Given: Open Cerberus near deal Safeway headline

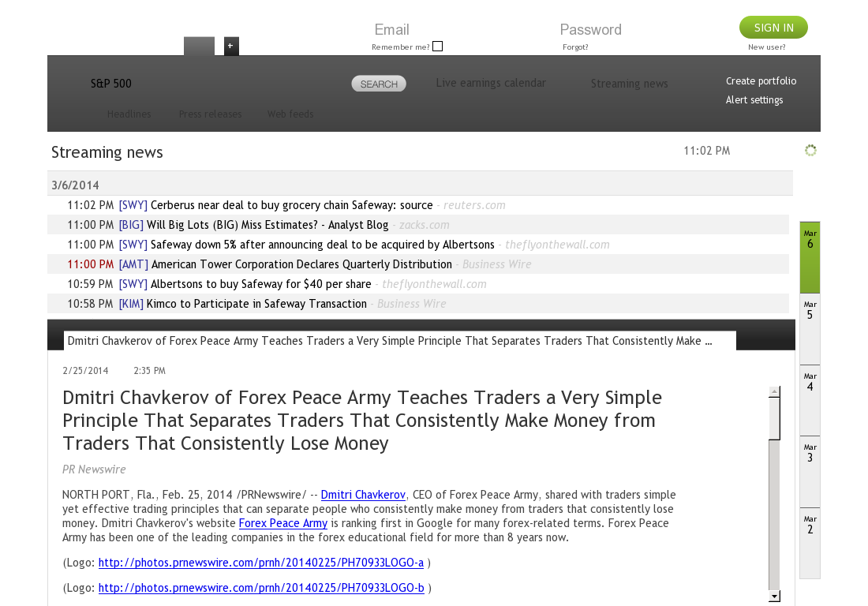Looking at the screenshot, I should tap(292, 205).
